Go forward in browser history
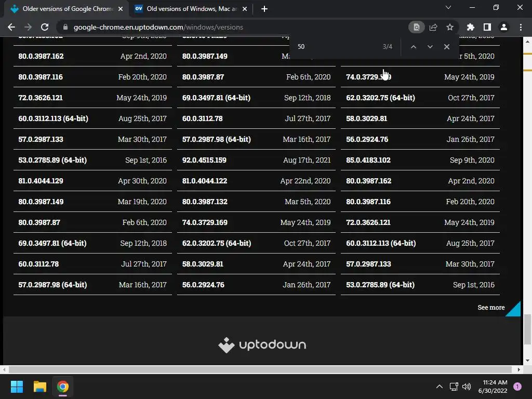The height and width of the screenshot is (399, 532). (x=28, y=27)
